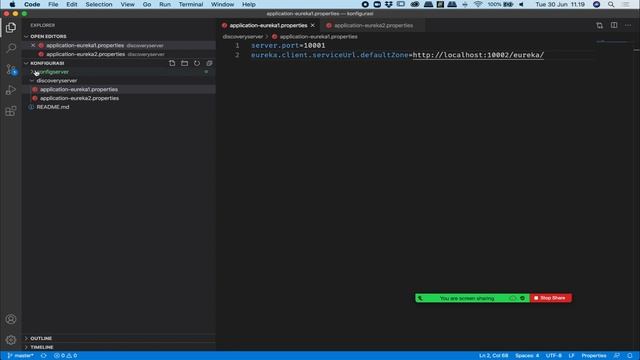Viewport: 640px width, 360px height.
Task: Open the Help menu
Action: point(249,4)
